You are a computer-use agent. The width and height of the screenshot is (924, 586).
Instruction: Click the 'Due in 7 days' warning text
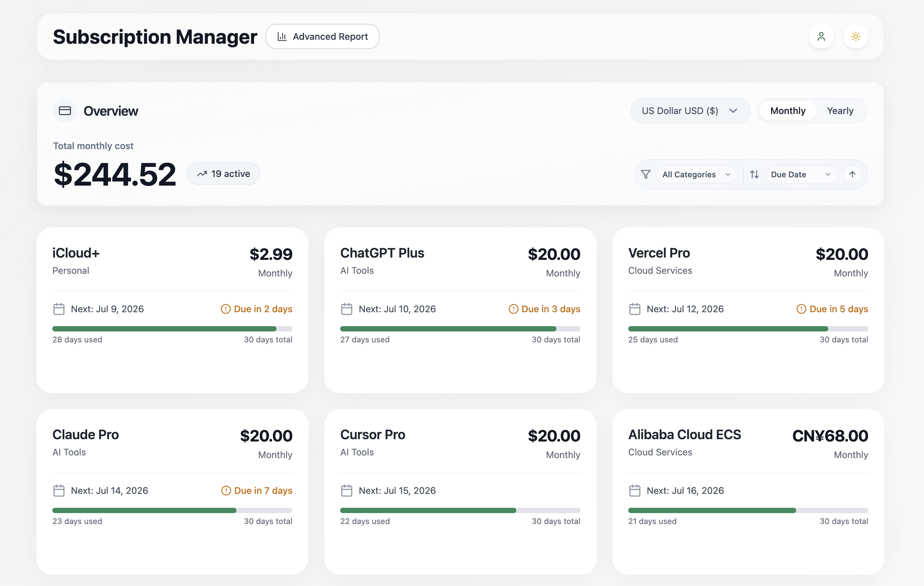point(263,491)
